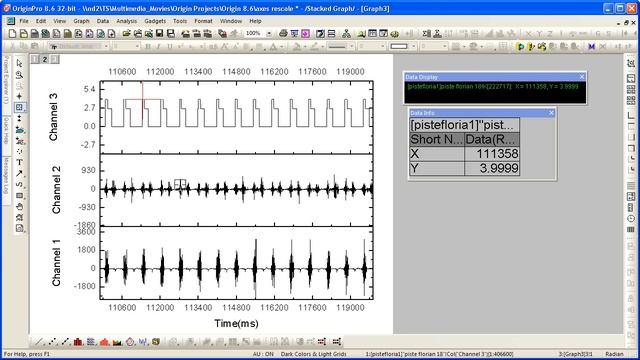Screen dimensions: 640x360
Task: Click the line plot icon in bottom toolbar
Action: point(39,342)
